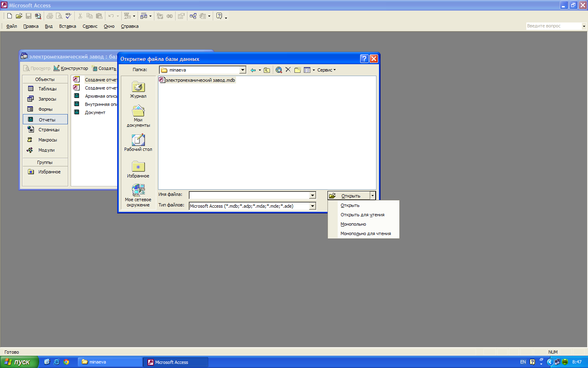588x368 pixels.
Task: Open the Файл menu
Action: pos(11,26)
